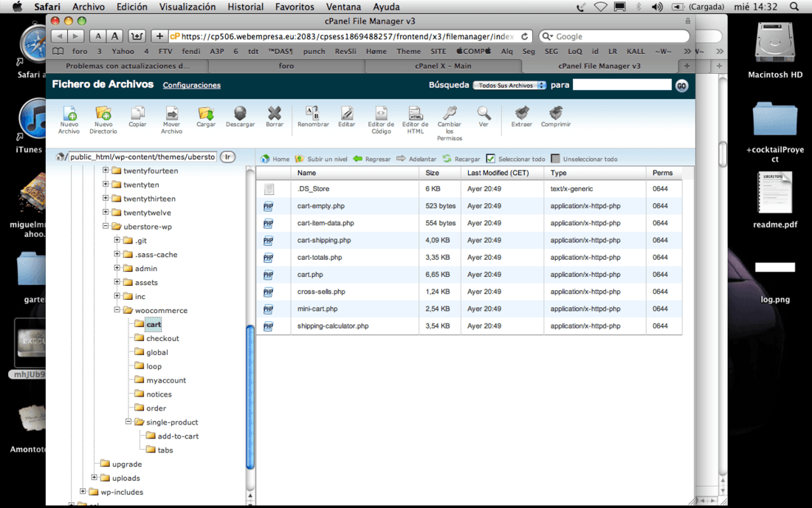Collapse the uberstore-wp folder
This screenshot has width=812, height=508.
(105, 226)
